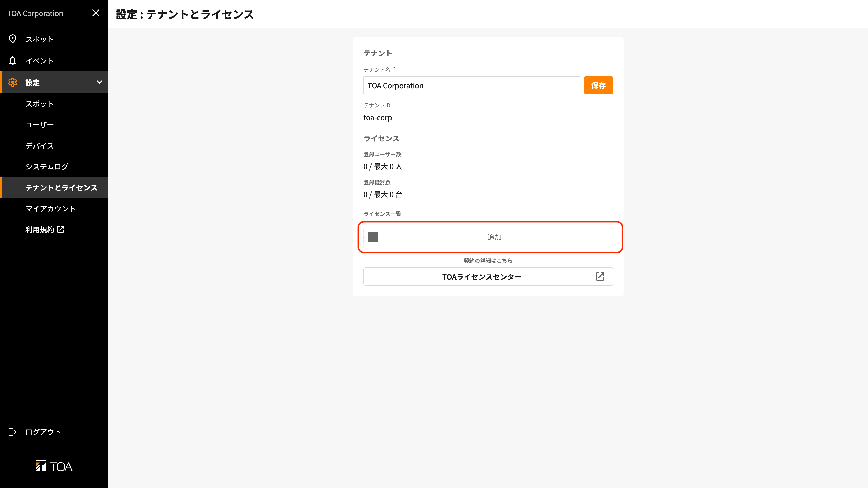Click the map pin Spot icon
The image size is (868, 488).
12,39
